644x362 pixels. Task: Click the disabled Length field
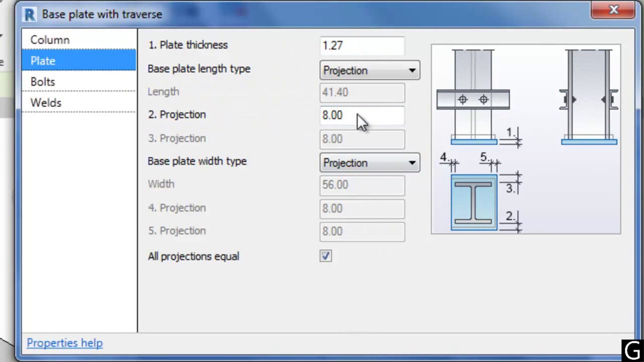(x=362, y=93)
